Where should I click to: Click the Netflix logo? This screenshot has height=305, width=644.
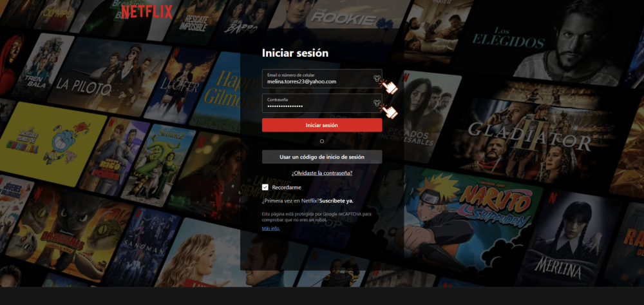point(147,12)
